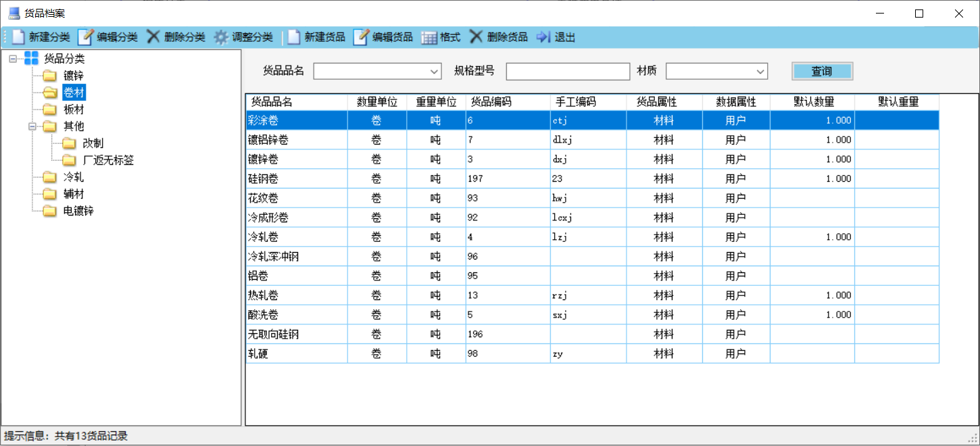Open the 格式 (format) grid icon
This screenshot has width=980, height=446.
(x=429, y=37)
